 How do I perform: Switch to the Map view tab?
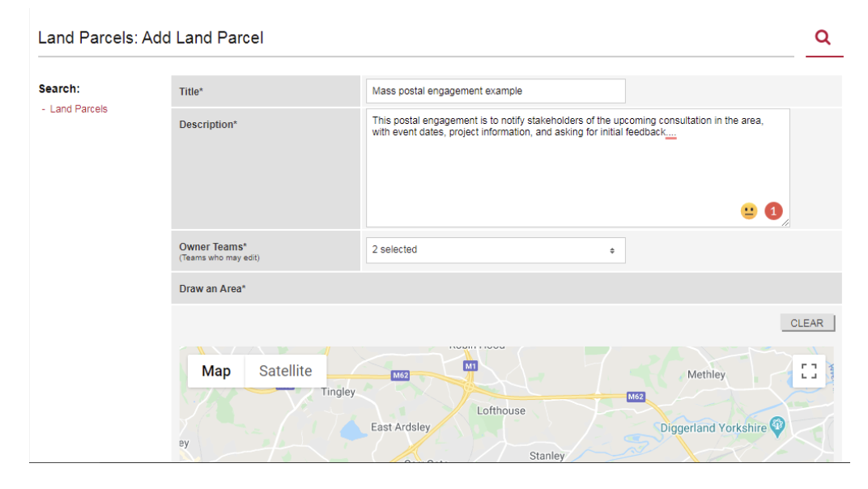point(216,371)
